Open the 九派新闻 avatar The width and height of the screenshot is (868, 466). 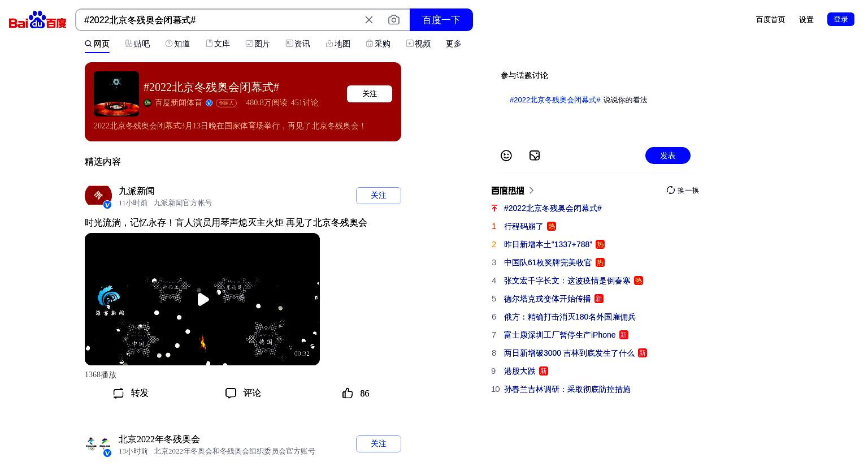tap(98, 196)
